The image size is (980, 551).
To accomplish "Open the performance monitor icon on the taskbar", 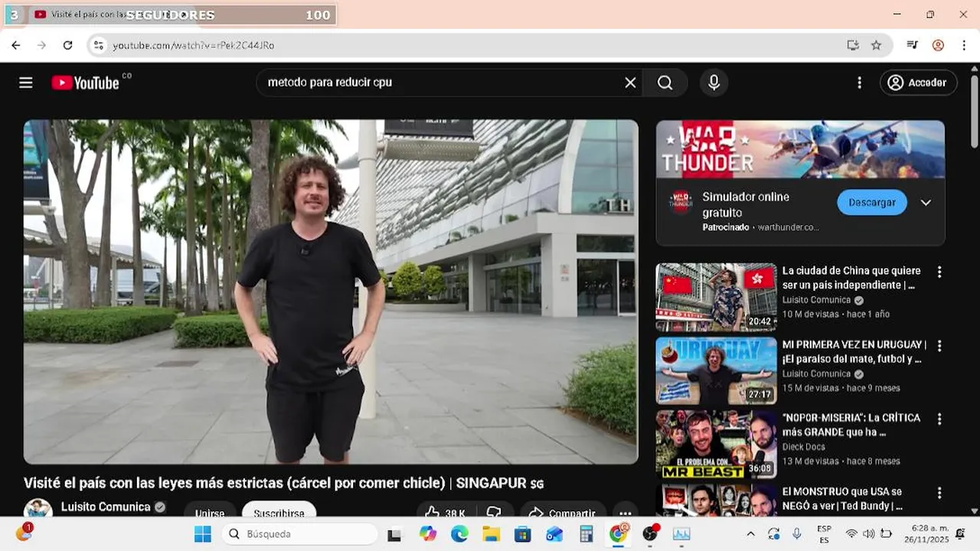I will click(681, 534).
